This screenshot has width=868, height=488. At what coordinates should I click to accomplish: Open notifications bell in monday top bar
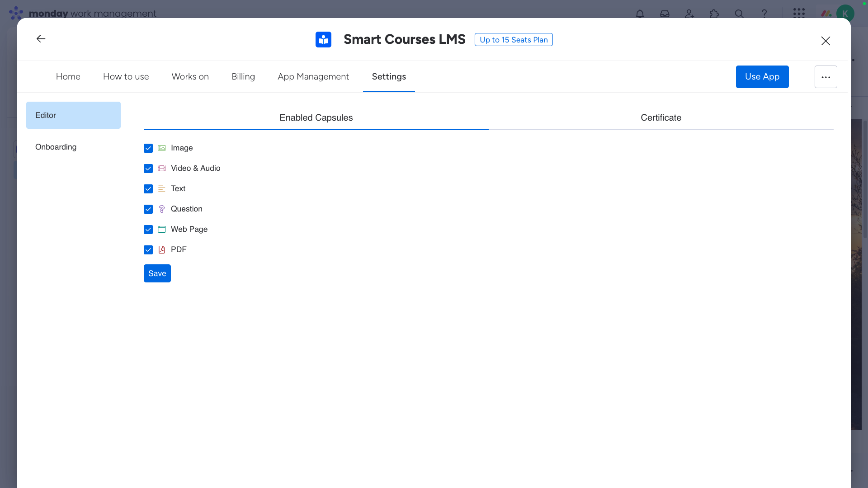pos(640,14)
